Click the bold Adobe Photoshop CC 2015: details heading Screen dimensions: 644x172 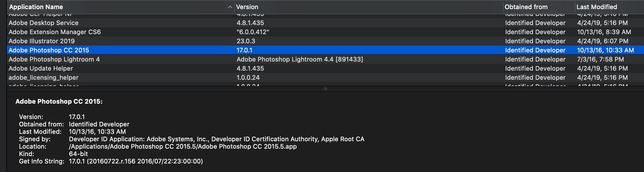59,101
